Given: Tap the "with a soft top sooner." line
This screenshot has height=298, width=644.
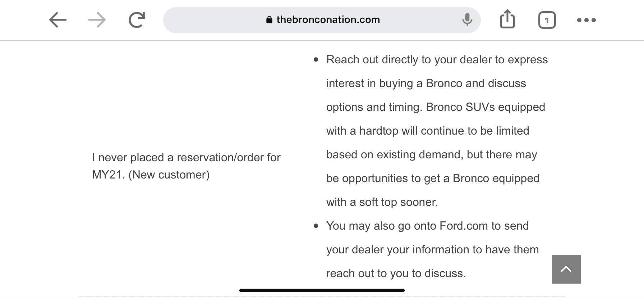Looking at the screenshot, I should point(382,202).
